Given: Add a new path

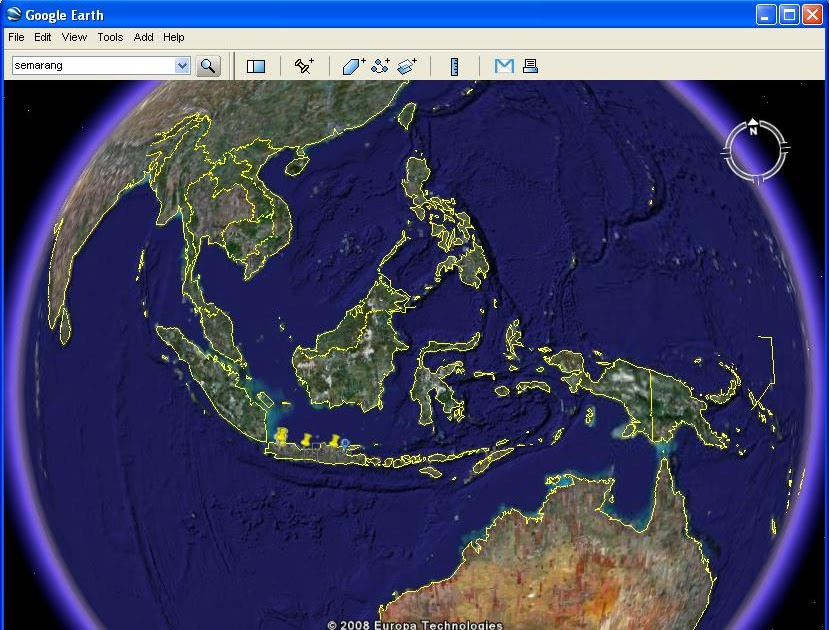Looking at the screenshot, I should 381,66.
